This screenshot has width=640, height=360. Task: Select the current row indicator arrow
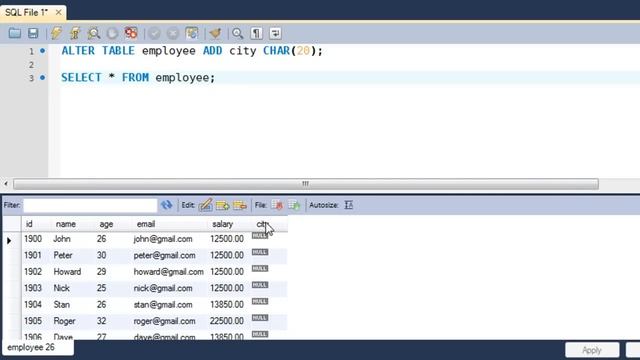9,240
